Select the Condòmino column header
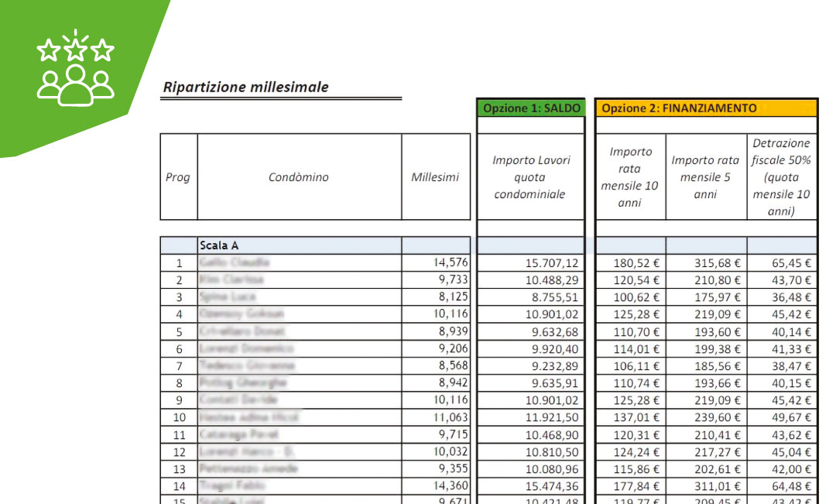 pos(299,177)
